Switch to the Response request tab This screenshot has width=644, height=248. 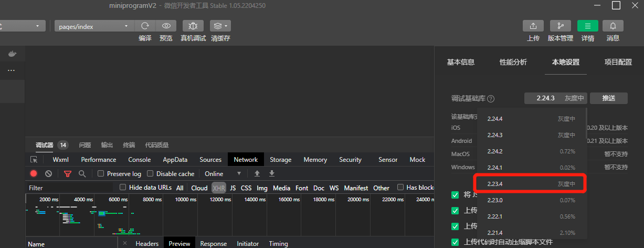213,244
